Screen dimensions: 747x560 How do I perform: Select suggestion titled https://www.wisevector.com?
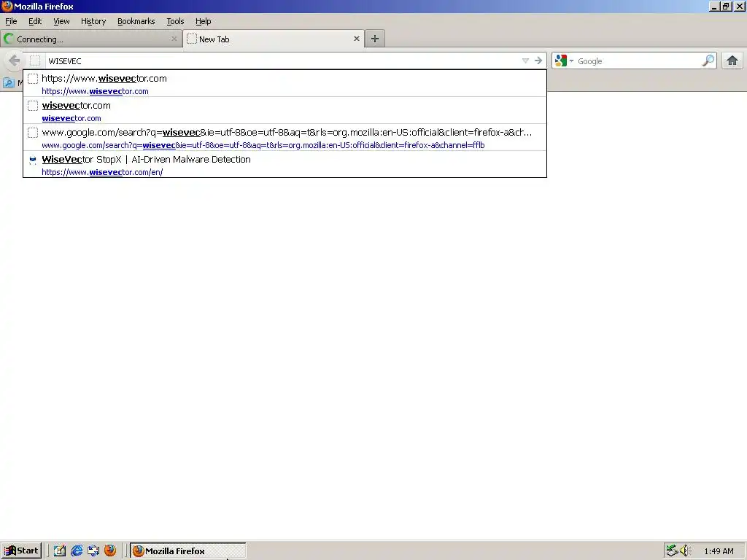click(x=285, y=84)
